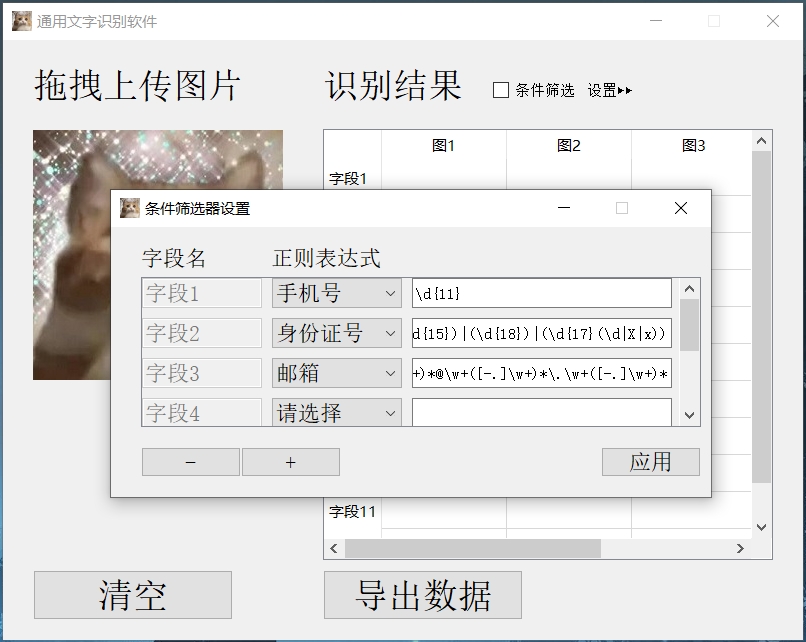Click the − button to remove a field

pyautogui.click(x=190, y=462)
